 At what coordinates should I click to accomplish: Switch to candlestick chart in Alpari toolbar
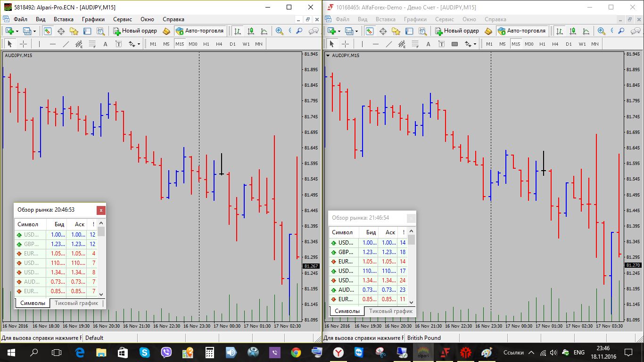pos(250,31)
